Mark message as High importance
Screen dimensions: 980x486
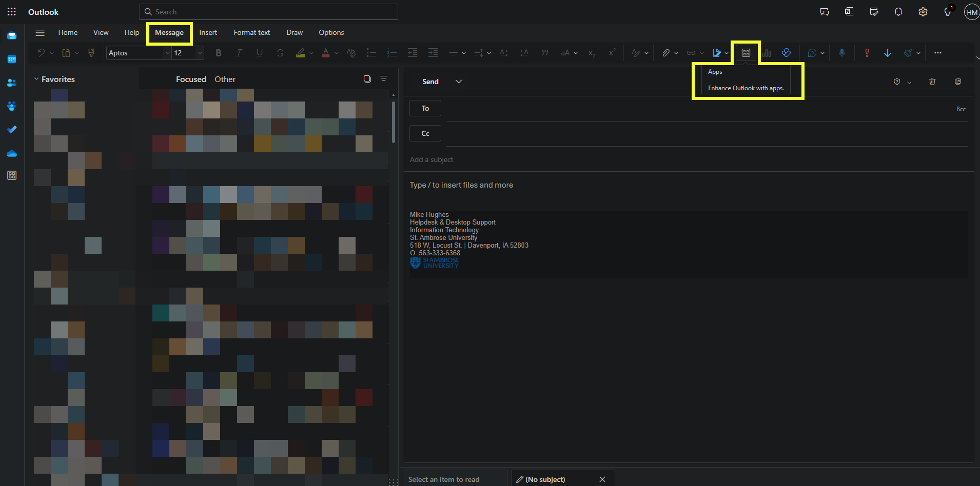click(x=867, y=53)
